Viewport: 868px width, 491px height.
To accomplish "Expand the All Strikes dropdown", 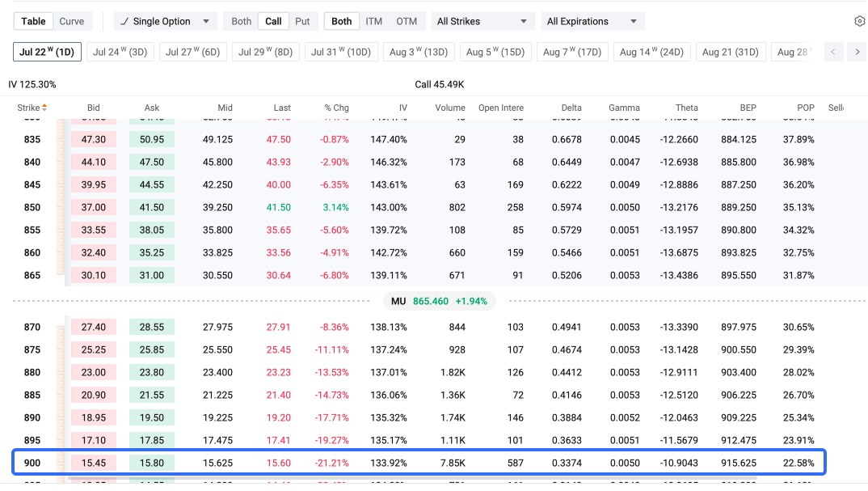I will [x=482, y=22].
